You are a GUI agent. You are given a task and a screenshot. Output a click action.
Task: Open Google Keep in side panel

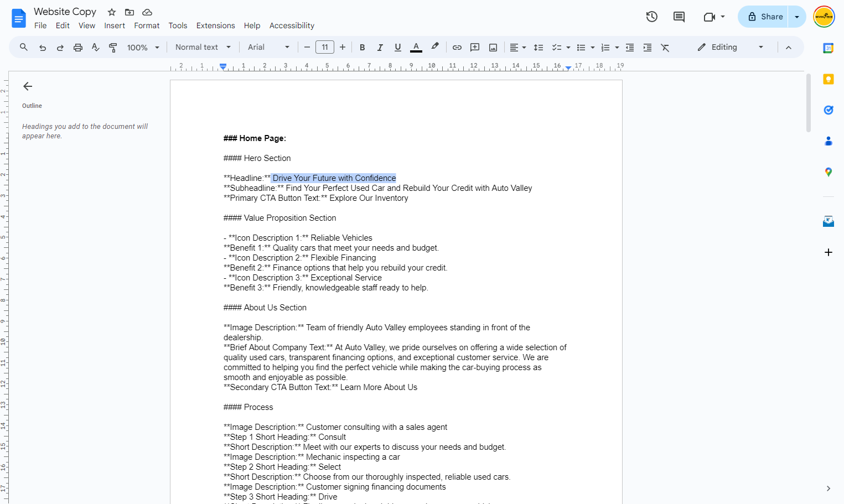829,79
